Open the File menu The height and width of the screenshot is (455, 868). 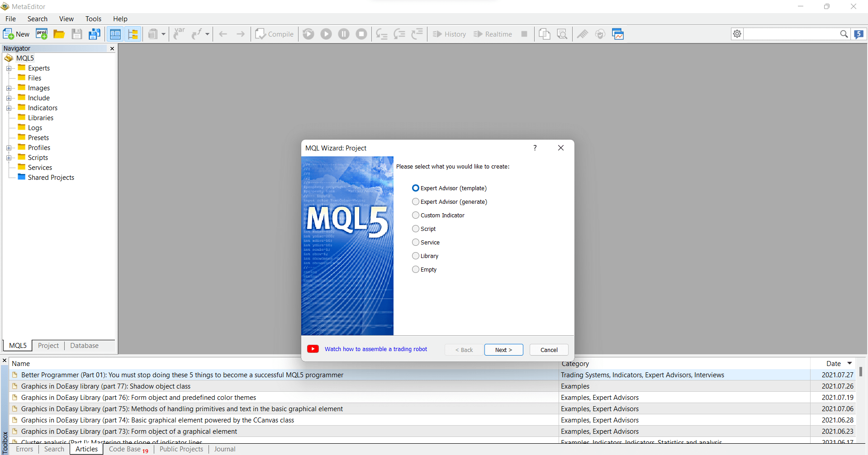10,19
